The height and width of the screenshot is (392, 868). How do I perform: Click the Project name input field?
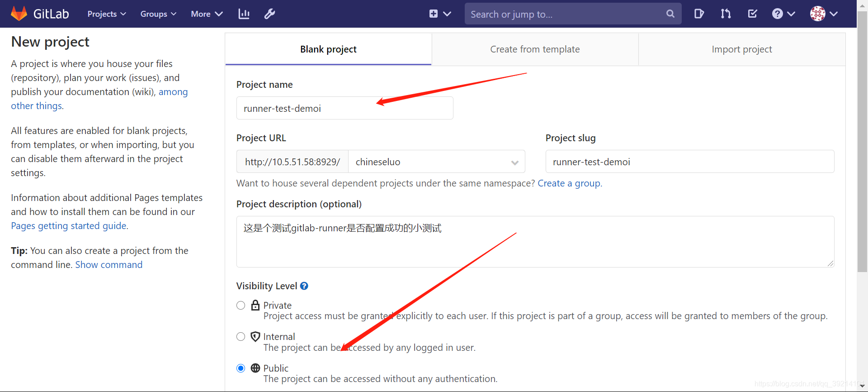344,108
